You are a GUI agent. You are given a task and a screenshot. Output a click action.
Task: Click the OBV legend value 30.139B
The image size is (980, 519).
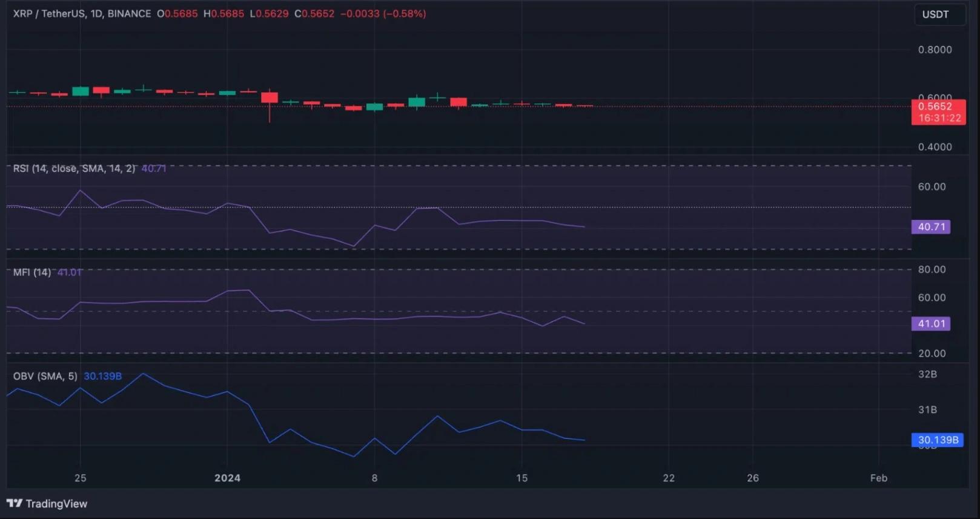(102, 376)
